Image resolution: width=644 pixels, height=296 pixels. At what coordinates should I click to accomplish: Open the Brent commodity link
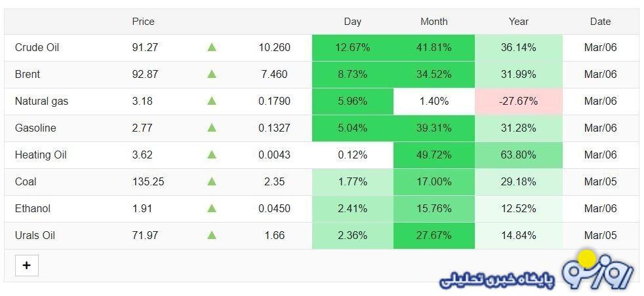28,75
